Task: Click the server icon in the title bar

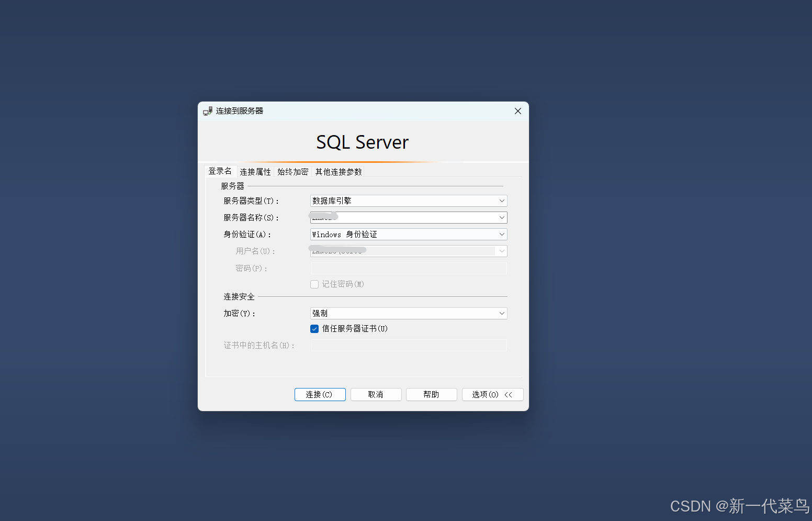Action: [x=208, y=110]
